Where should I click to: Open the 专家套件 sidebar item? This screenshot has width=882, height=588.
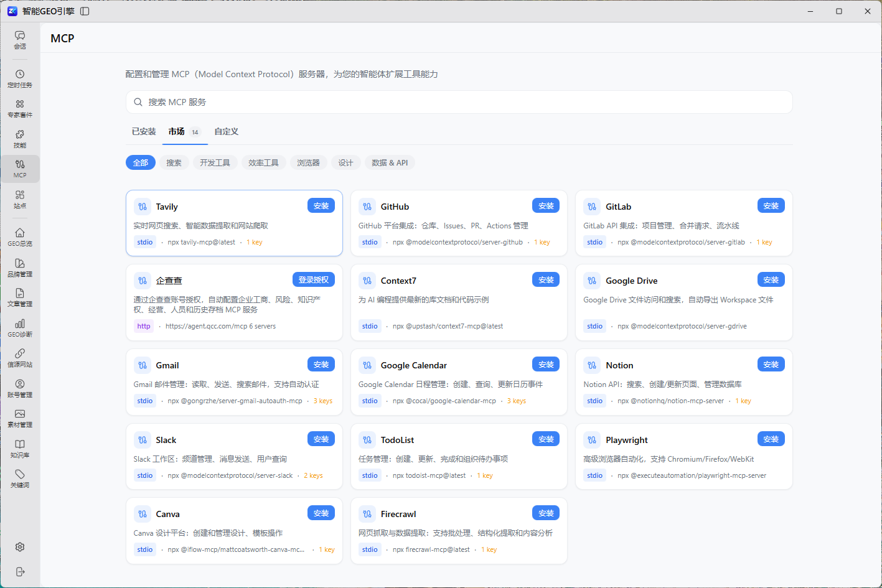coord(20,109)
